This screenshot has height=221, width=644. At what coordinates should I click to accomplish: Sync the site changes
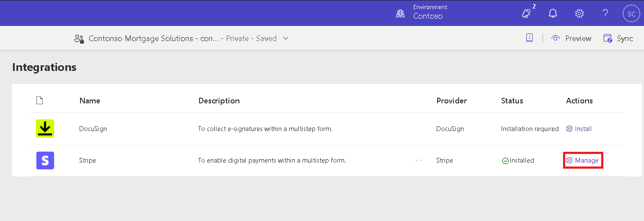tap(618, 38)
